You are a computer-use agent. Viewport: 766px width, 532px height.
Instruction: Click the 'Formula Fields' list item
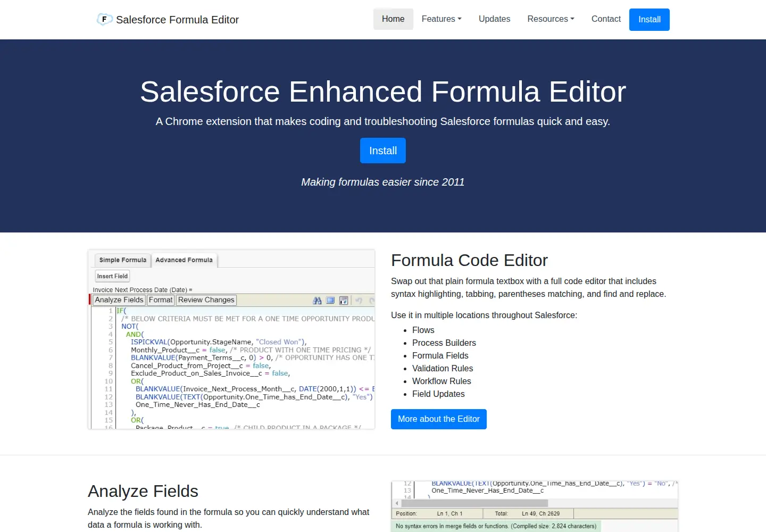(440, 356)
